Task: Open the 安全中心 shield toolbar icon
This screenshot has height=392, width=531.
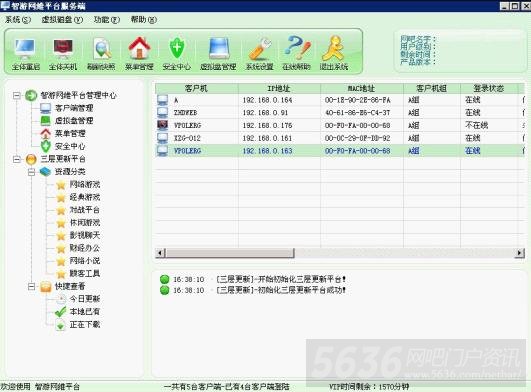Action: tap(176, 53)
